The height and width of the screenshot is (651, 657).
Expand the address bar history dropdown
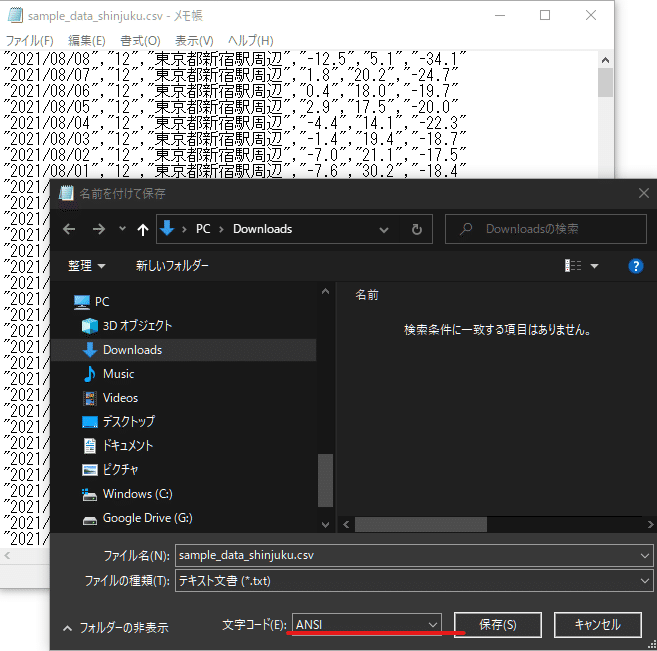click(x=384, y=230)
